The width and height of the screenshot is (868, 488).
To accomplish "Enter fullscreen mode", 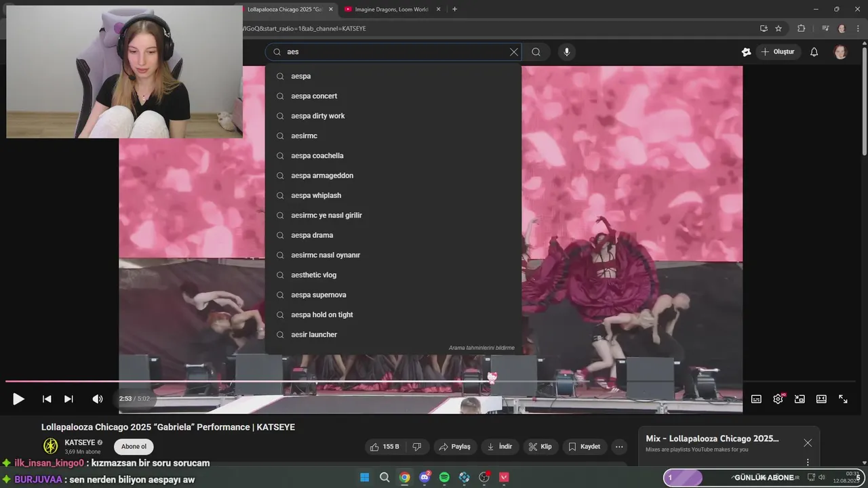I will click(843, 399).
